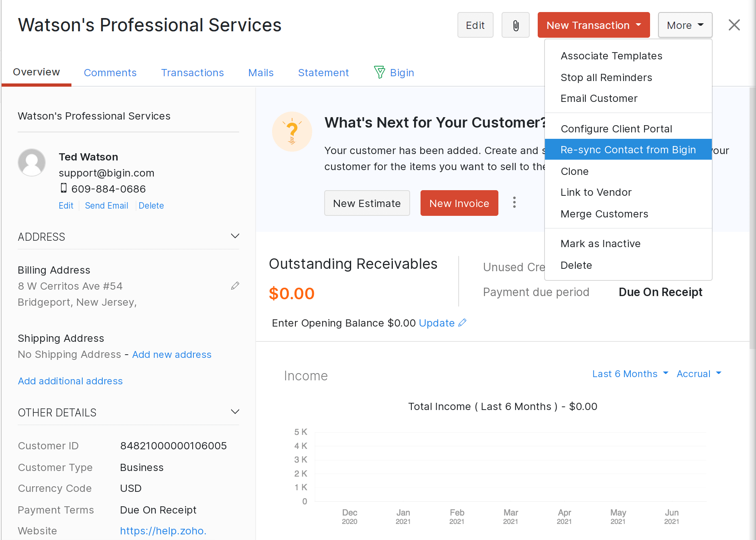Click the lightbulb question mark icon
Image resolution: width=756 pixels, height=540 pixels.
(292, 132)
